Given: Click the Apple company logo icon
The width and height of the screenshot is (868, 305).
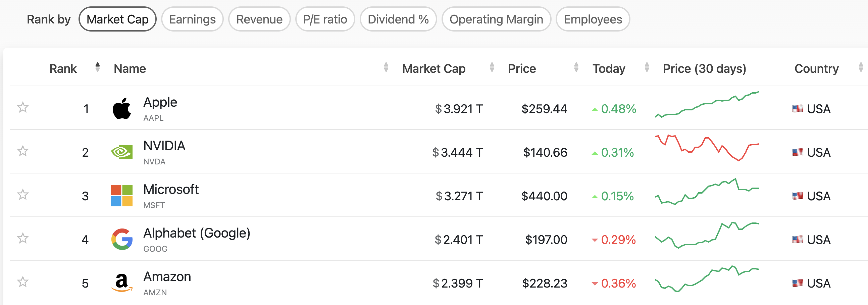Looking at the screenshot, I should [122, 108].
